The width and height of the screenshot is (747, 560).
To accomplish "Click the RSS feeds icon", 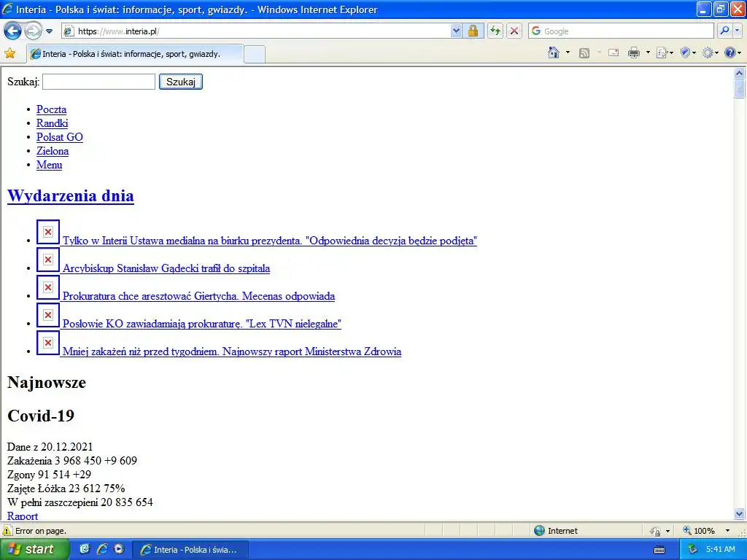I will tap(584, 52).
